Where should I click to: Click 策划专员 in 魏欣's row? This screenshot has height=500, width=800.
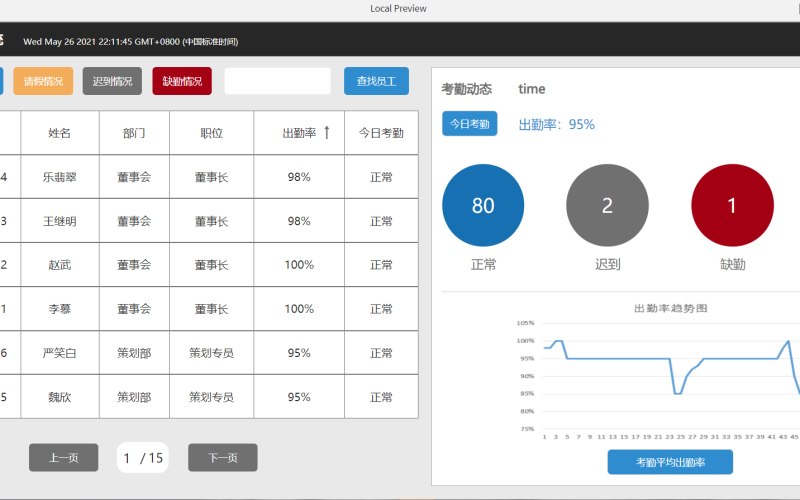point(211,397)
